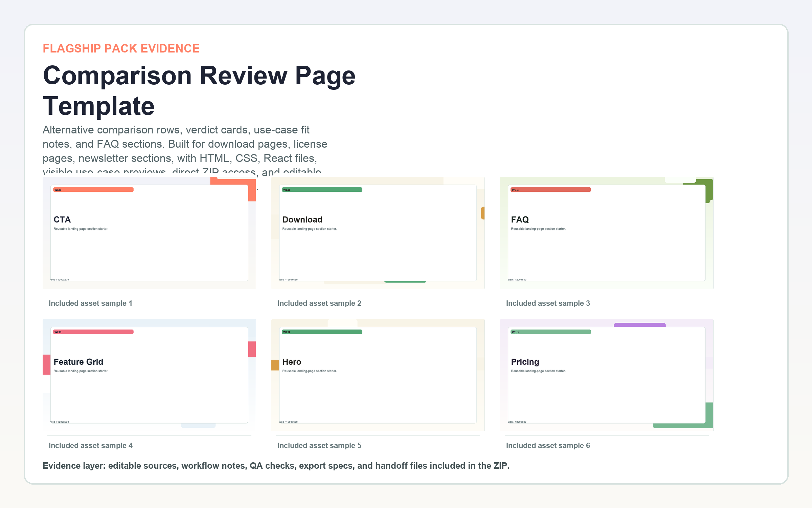Click the 'CTA' title in sample 1
This screenshot has height=508, width=812.
[x=62, y=220]
